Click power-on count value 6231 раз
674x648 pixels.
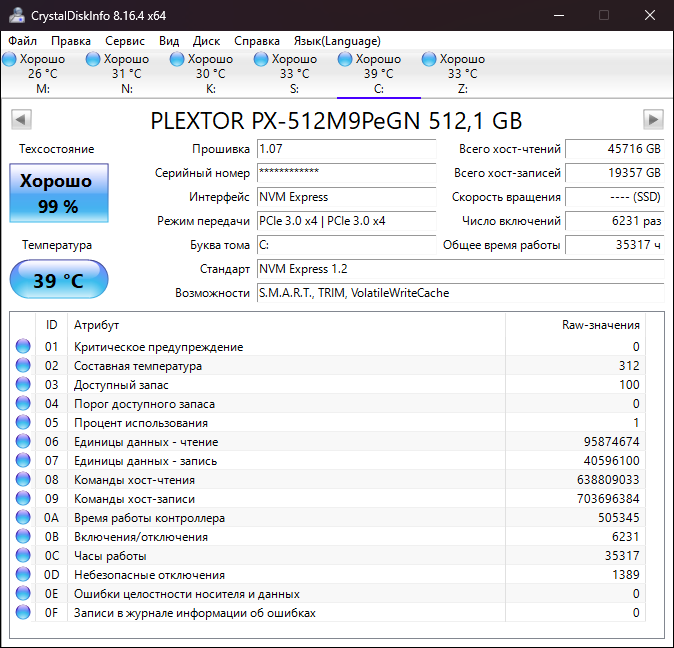(615, 221)
